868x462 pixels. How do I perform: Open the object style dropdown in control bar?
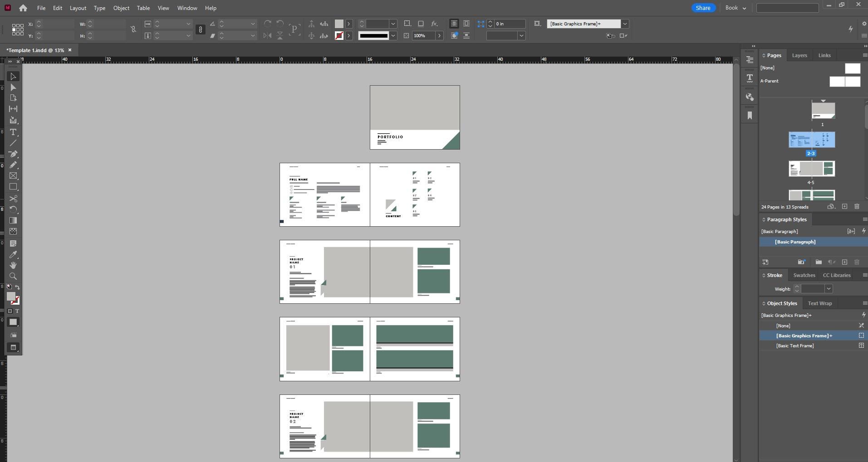(625, 24)
